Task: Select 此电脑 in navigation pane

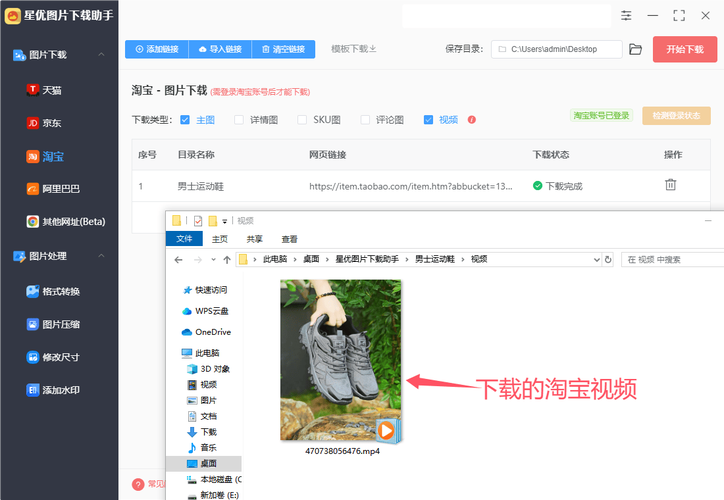Action: coord(201,353)
